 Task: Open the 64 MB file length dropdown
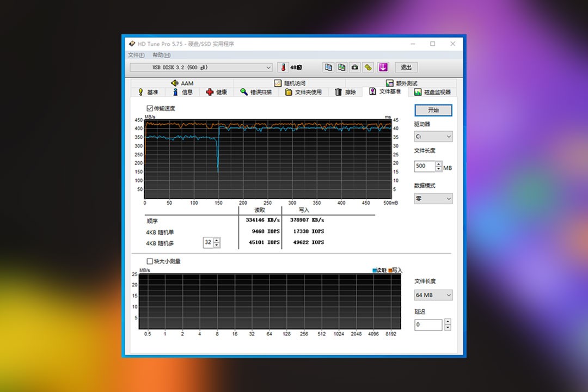point(433,295)
